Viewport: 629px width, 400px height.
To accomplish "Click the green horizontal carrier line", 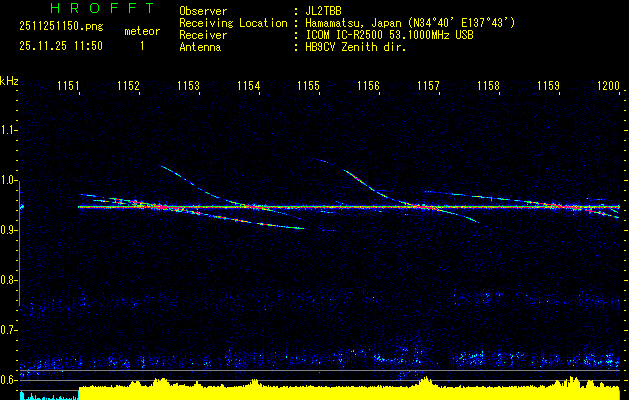I will click(350, 207).
